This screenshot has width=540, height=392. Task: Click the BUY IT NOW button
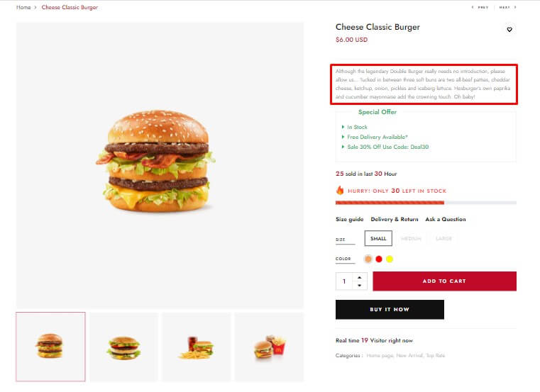point(390,309)
